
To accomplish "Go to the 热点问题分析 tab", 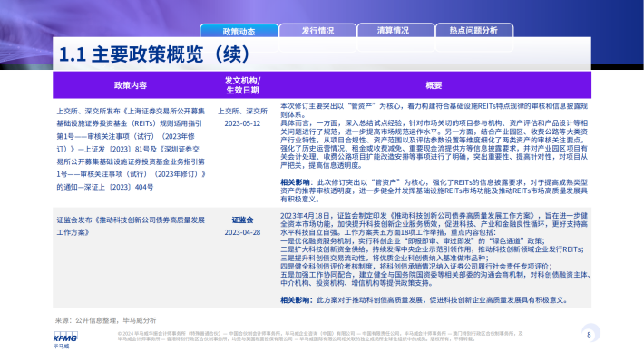I will [x=473, y=31].
